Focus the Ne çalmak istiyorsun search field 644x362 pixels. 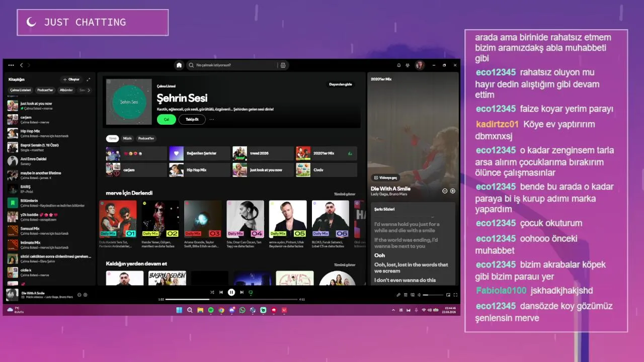(x=232, y=65)
